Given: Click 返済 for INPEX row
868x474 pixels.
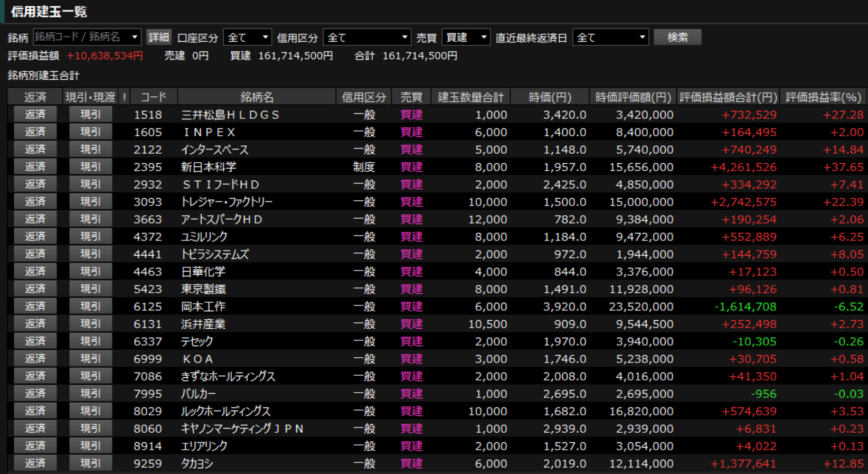Looking at the screenshot, I should pyautogui.click(x=35, y=132).
